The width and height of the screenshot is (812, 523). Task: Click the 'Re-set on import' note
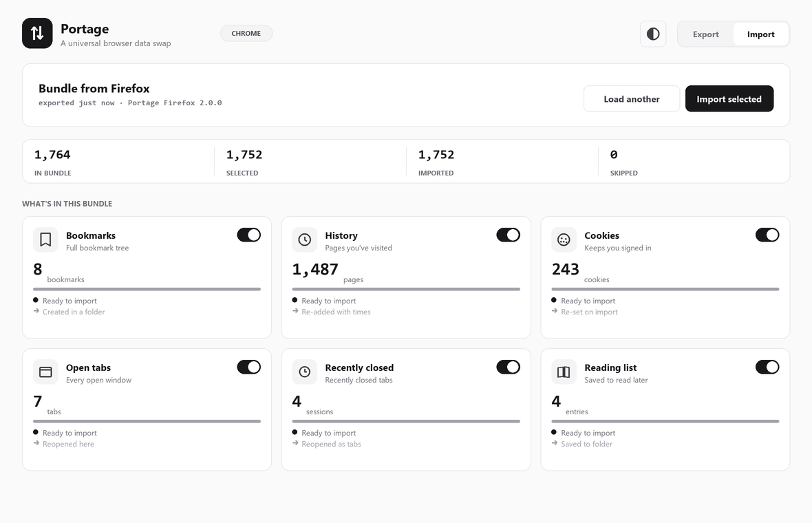click(589, 312)
